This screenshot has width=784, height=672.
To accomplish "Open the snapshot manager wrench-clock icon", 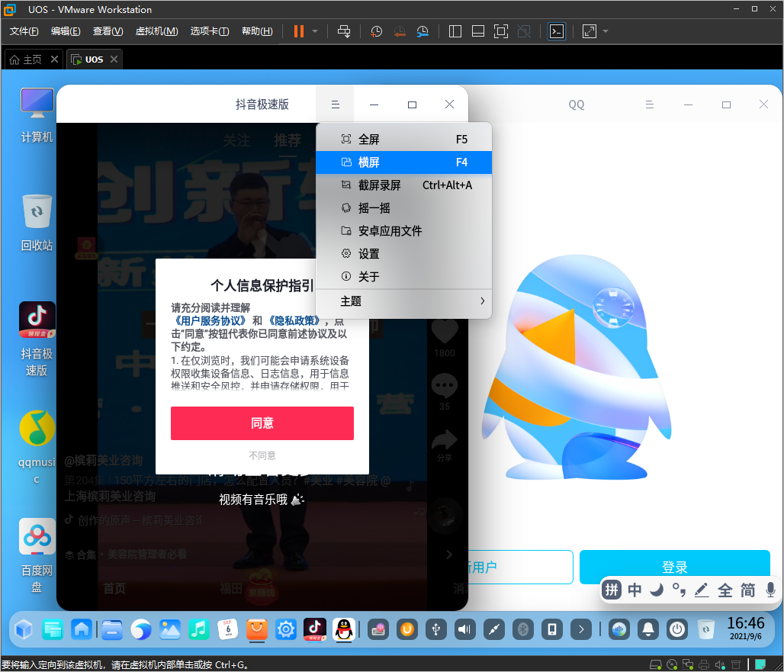I will click(423, 31).
